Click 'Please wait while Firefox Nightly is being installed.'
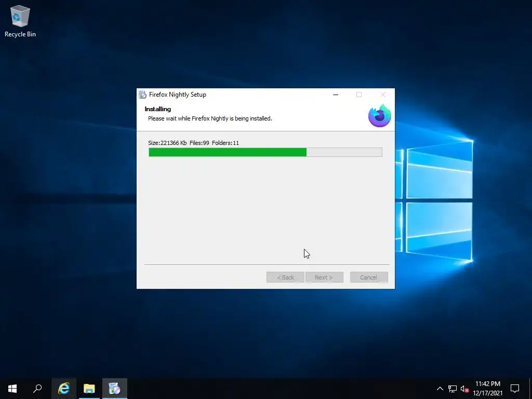The image size is (532, 399). (210, 118)
